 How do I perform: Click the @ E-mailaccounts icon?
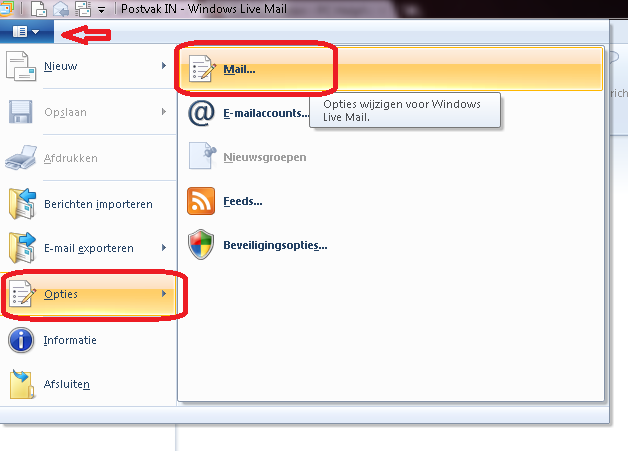point(201,113)
